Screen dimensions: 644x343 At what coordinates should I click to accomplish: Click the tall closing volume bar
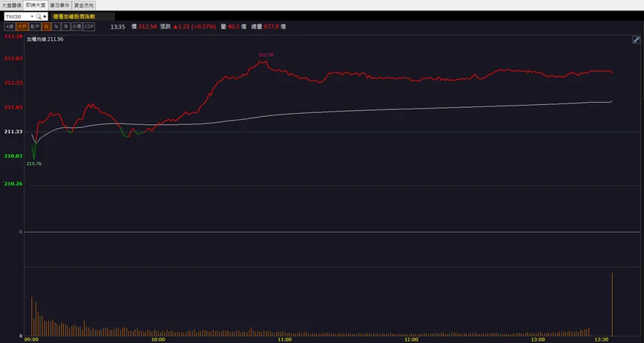[613, 304]
